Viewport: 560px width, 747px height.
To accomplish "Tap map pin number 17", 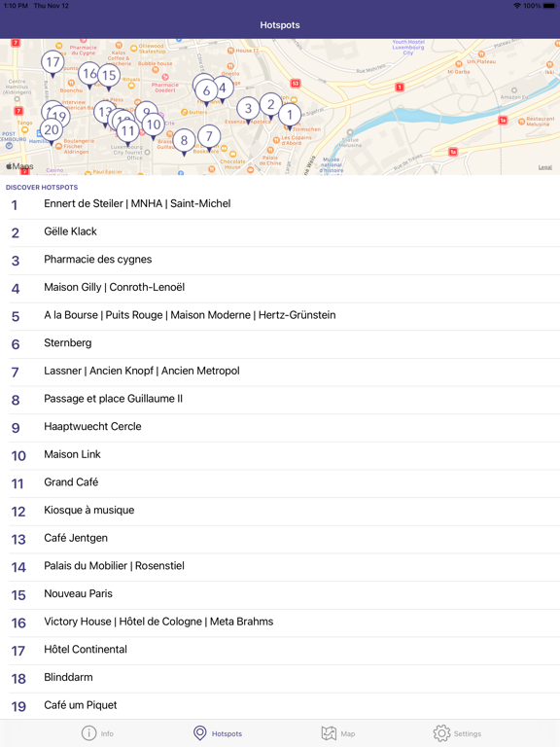I will [x=52, y=62].
